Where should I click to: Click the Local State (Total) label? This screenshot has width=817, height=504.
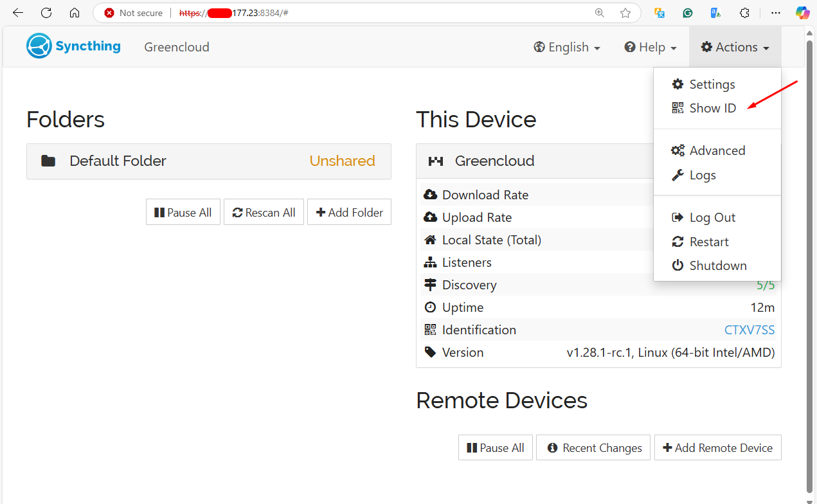tap(492, 240)
